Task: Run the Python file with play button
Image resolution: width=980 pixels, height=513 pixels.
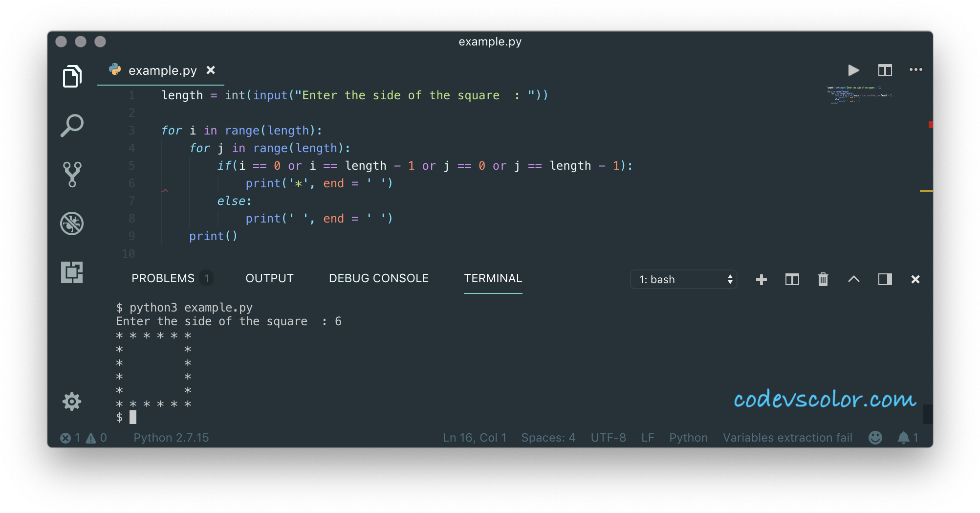Action: (853, 70)
